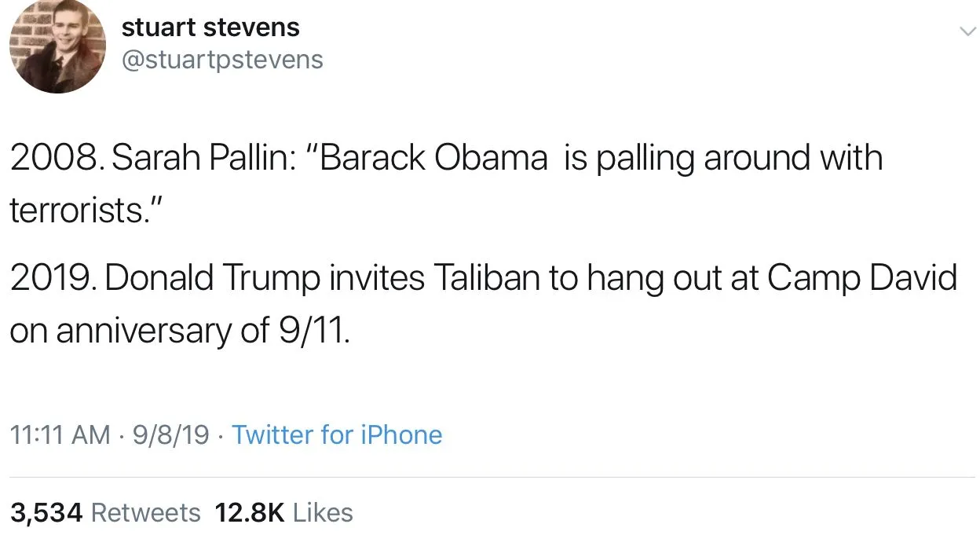Click the tweet line starting with "2019."

483,279
